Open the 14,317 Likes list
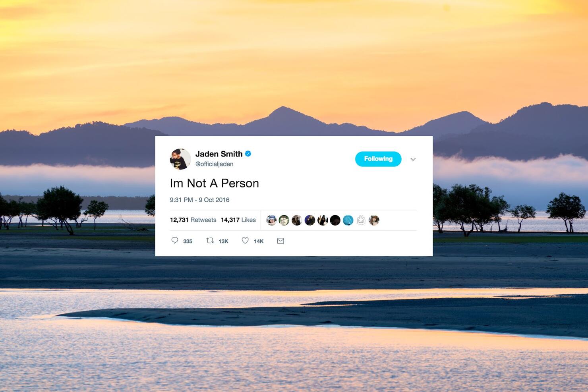Screen dimensions: 588x392 [238, 220]
